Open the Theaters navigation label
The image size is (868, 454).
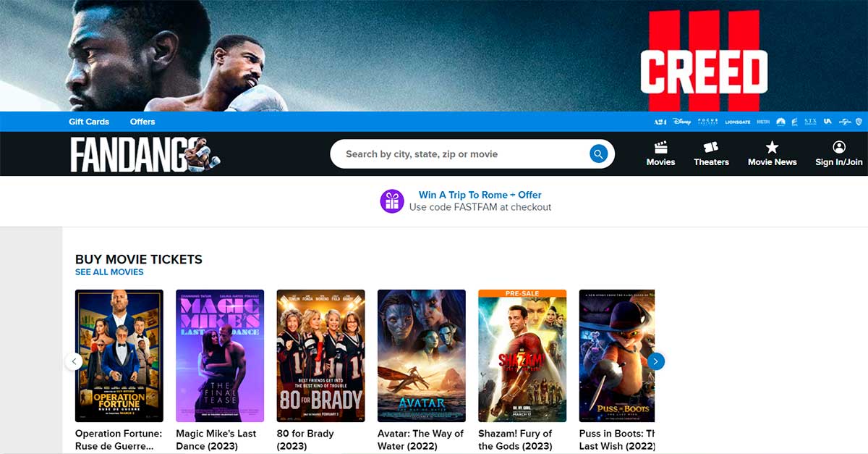click(711, 162)
